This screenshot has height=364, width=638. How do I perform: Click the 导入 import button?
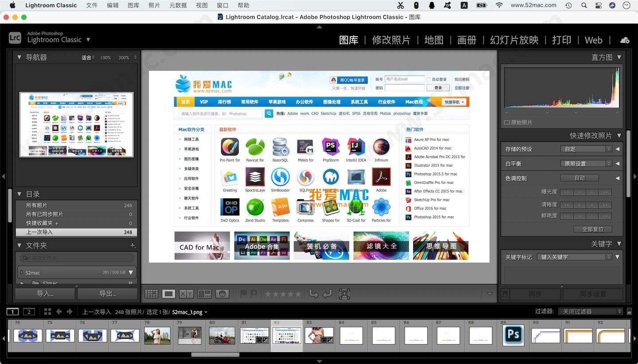pyautogui.click(x=45, y=294)
